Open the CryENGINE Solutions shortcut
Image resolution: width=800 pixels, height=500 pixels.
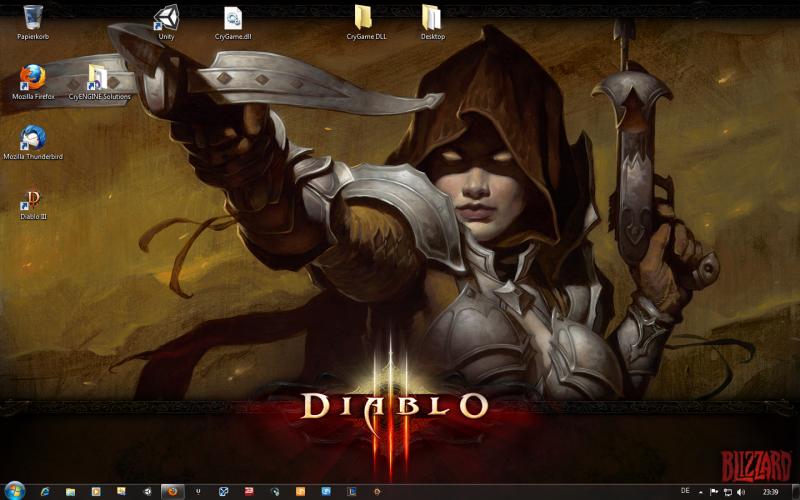tap(98, 77)
